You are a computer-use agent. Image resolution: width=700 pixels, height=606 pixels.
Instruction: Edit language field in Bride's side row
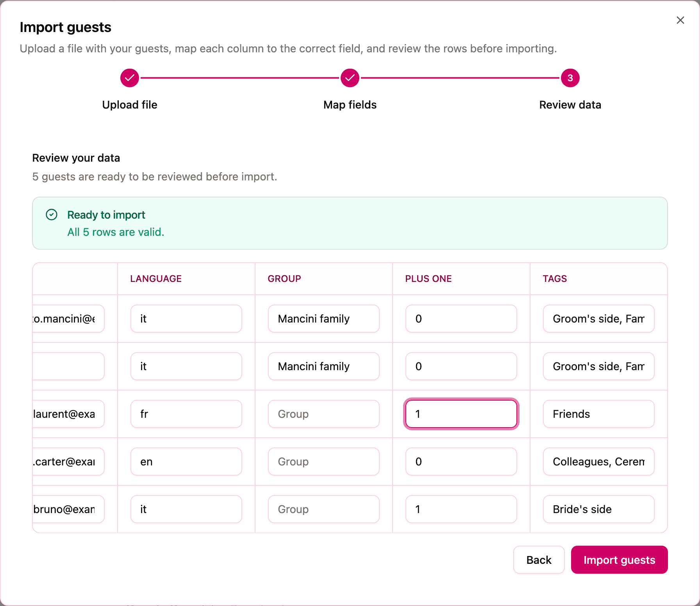coord(186,509)
